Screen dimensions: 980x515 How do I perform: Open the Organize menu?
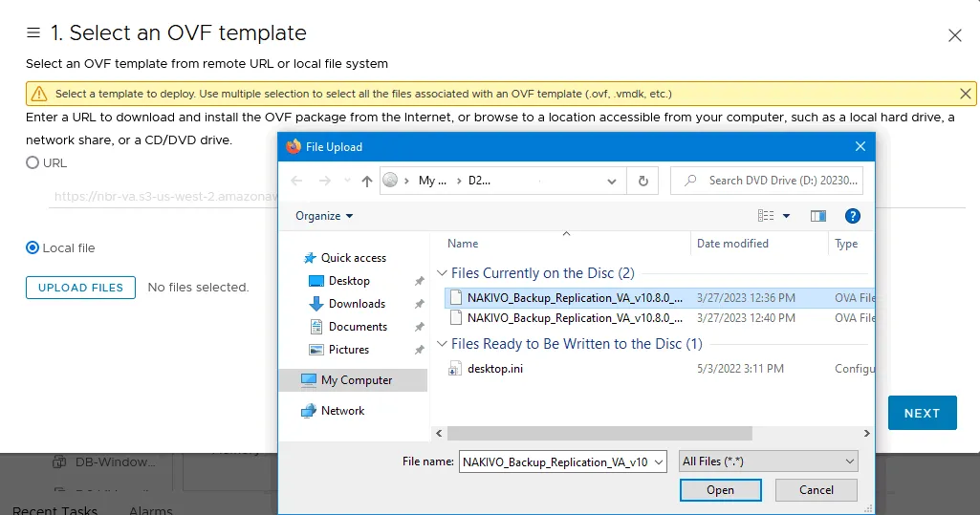[x=324, y=216]
